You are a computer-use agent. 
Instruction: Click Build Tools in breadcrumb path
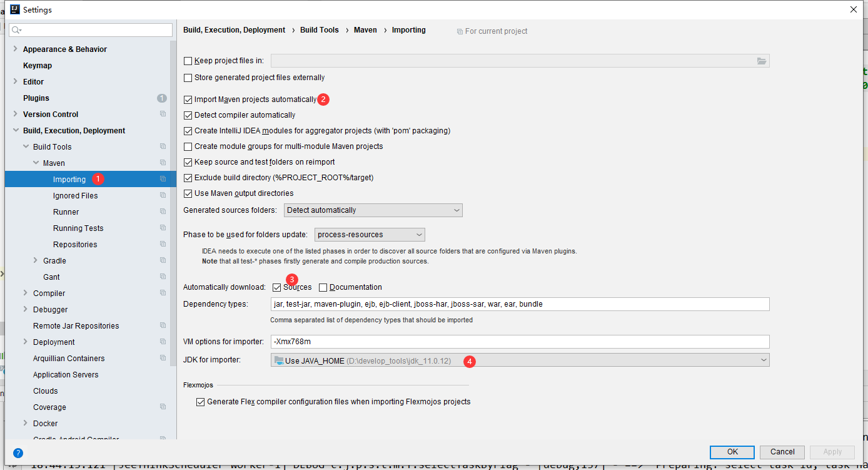point(320,30)
